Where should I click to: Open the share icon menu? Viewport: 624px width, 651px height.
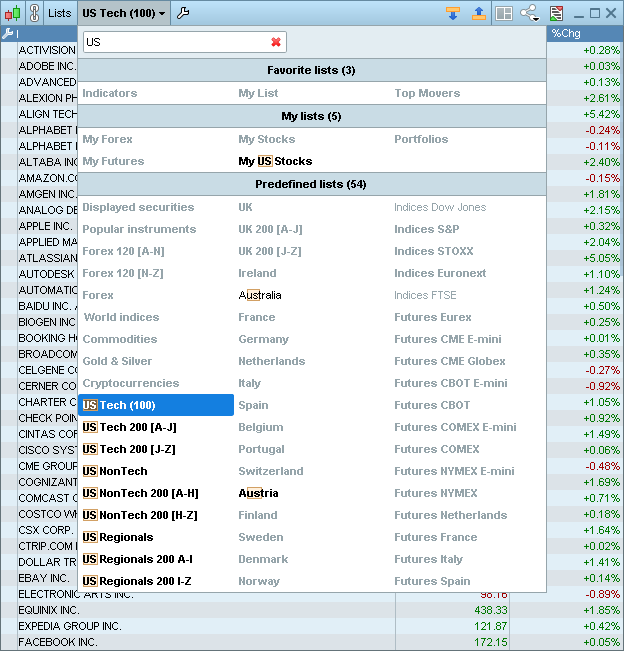click(527, 13)
